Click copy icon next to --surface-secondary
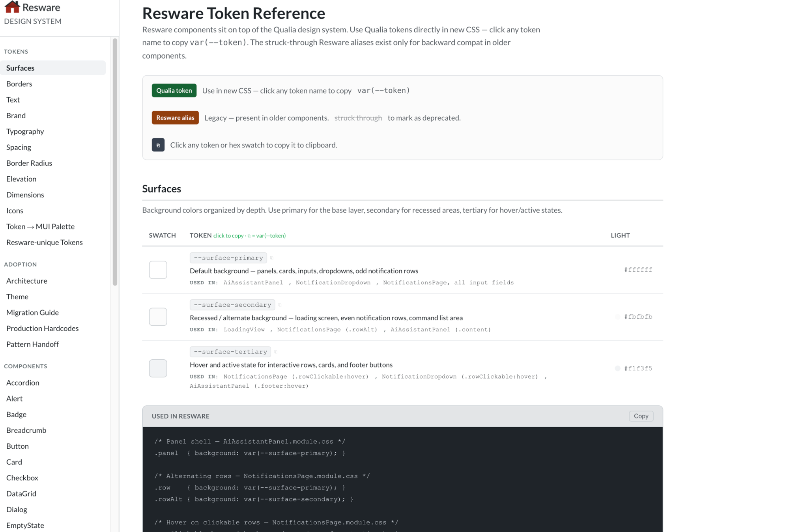 tap(280, 305)
